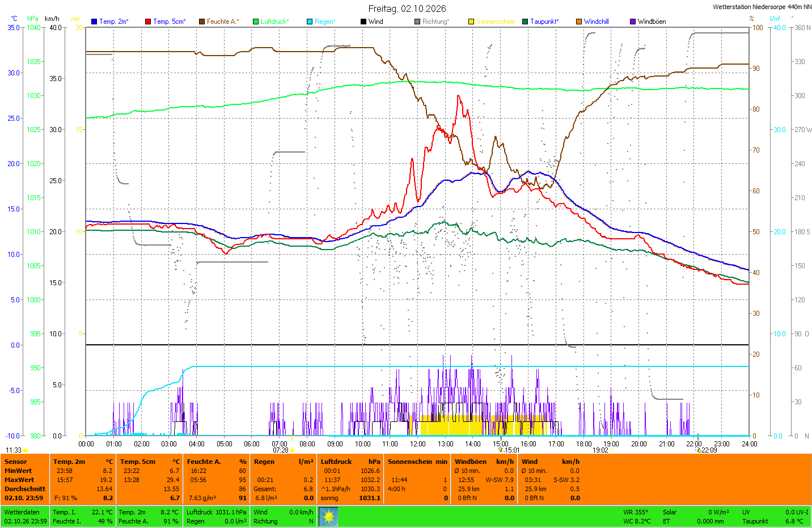
Task: Select the 'S-SW 3.2' wind maximum value
Action: pos(566,480)
